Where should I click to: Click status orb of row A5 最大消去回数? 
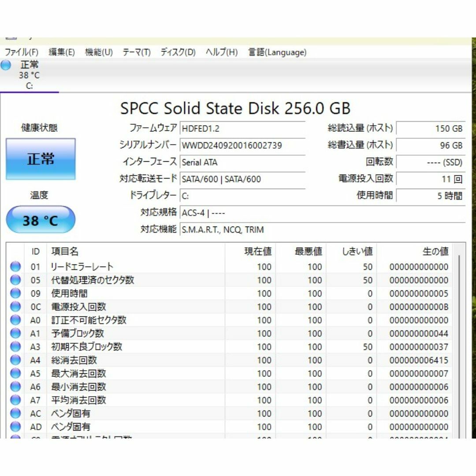tap(15, 373)
